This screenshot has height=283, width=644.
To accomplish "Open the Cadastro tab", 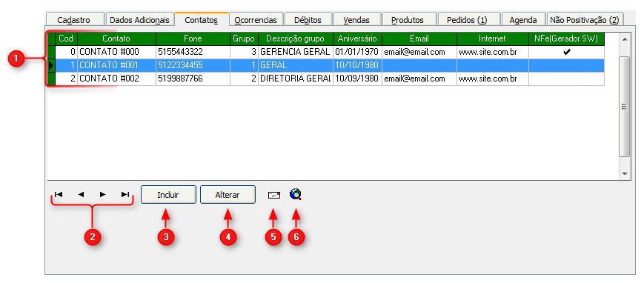I will click(x=74, y=20).
